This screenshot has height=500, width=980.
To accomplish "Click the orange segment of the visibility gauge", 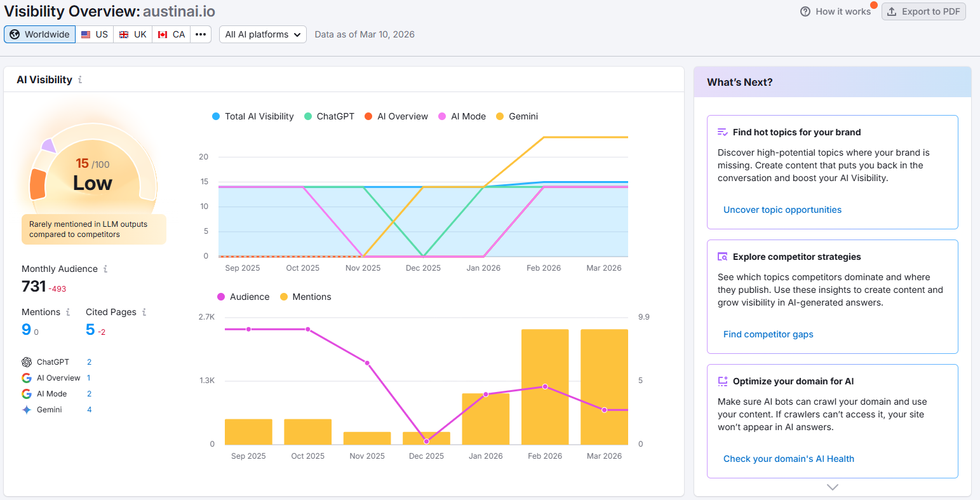I will [38, 184].
